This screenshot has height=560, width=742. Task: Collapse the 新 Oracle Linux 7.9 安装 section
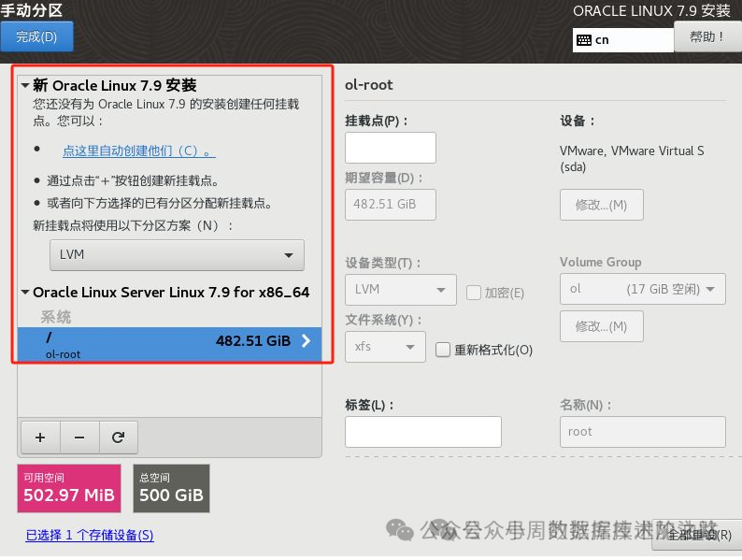(25, 86)
